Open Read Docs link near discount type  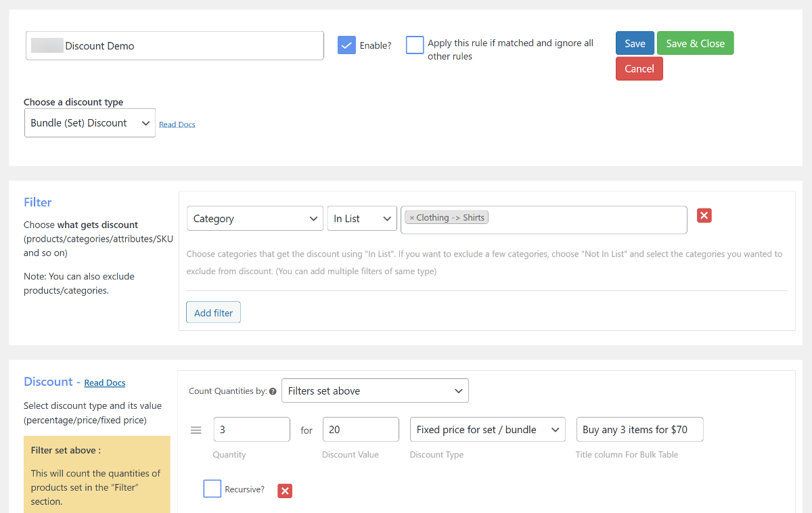177,125
